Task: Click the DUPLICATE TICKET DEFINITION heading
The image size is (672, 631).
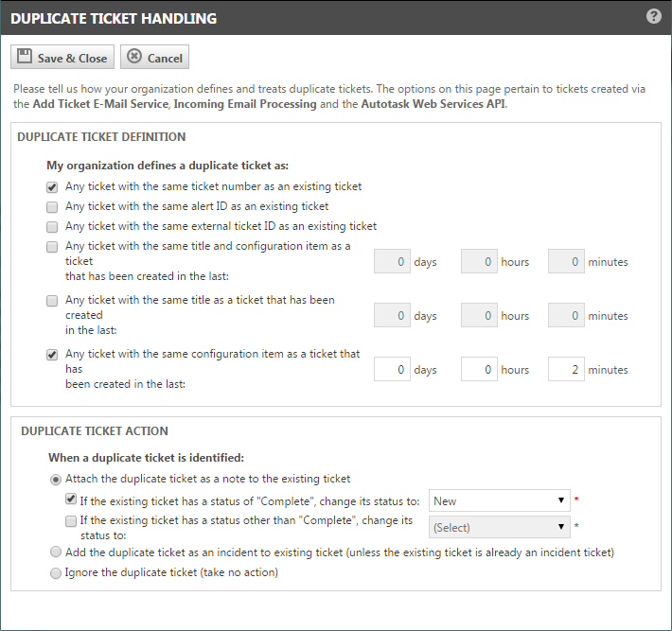Action: pos(101,137)
